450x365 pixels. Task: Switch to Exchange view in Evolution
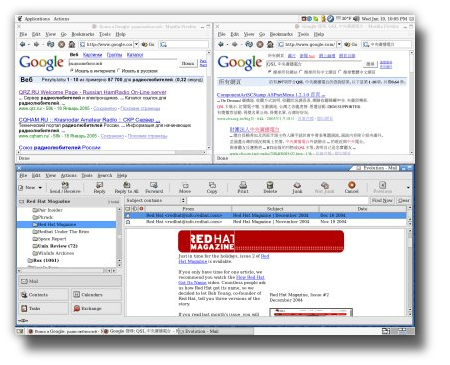(96, 308)
